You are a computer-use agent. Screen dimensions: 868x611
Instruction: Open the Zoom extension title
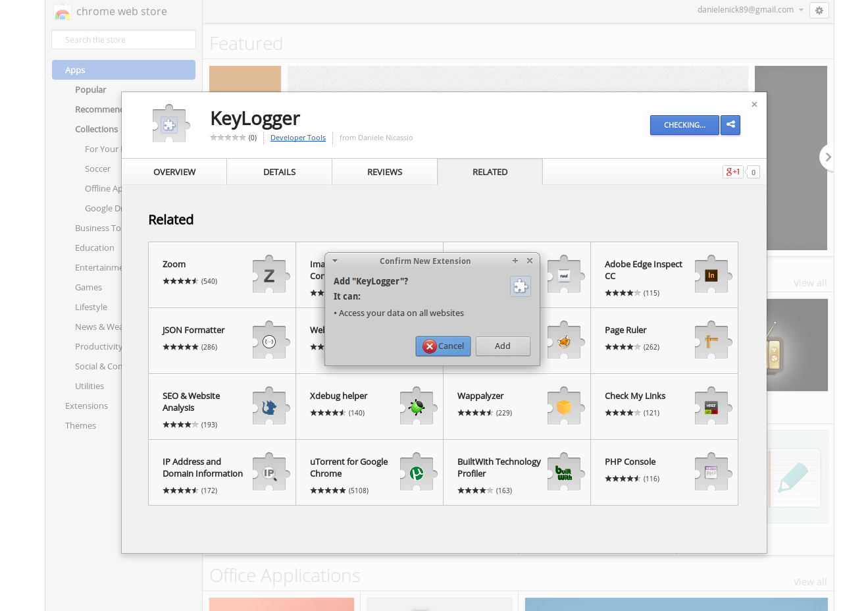pos(174,264)
